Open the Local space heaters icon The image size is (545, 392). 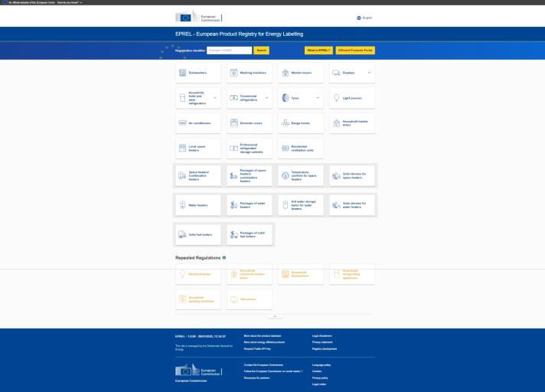[182, 149]
